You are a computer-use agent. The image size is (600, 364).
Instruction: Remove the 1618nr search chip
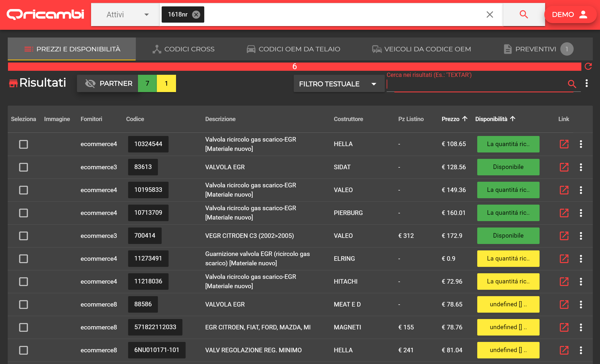point(196,14)
